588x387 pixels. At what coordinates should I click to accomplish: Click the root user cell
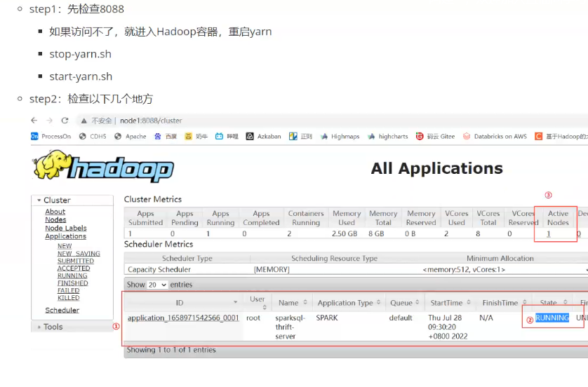tap(253, 318)
